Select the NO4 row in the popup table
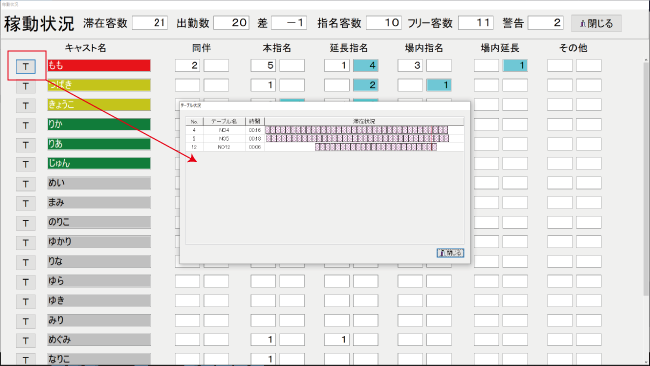650x366 pixels. tap(325, 130)
